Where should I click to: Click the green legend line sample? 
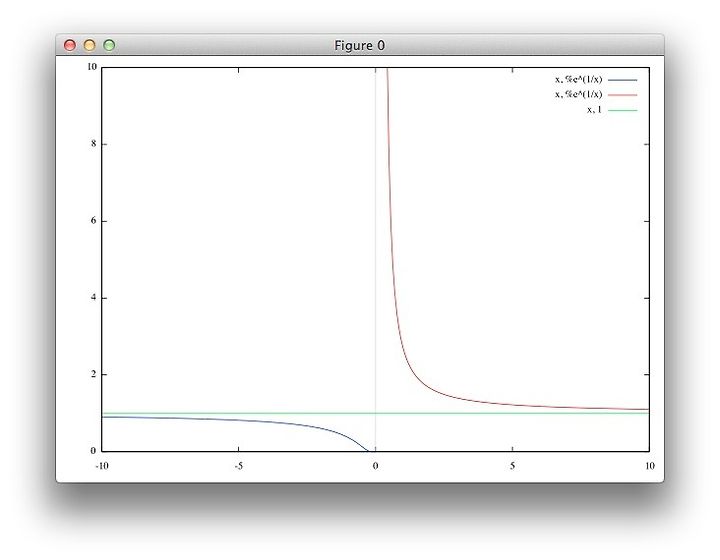pos(623,110)
